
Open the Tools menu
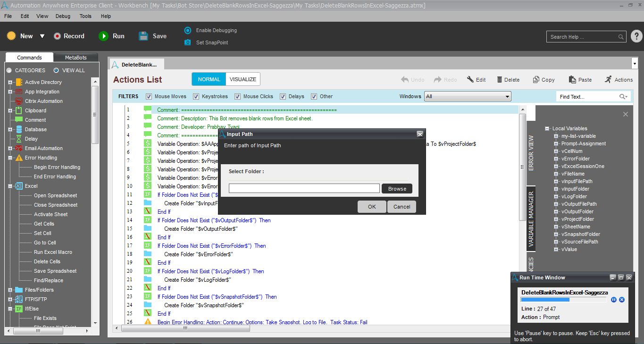85,16
